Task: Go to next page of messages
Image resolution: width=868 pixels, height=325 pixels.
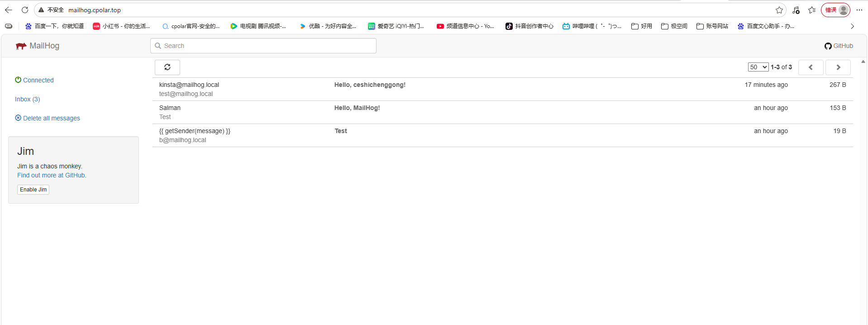Action: click(838, 67)
